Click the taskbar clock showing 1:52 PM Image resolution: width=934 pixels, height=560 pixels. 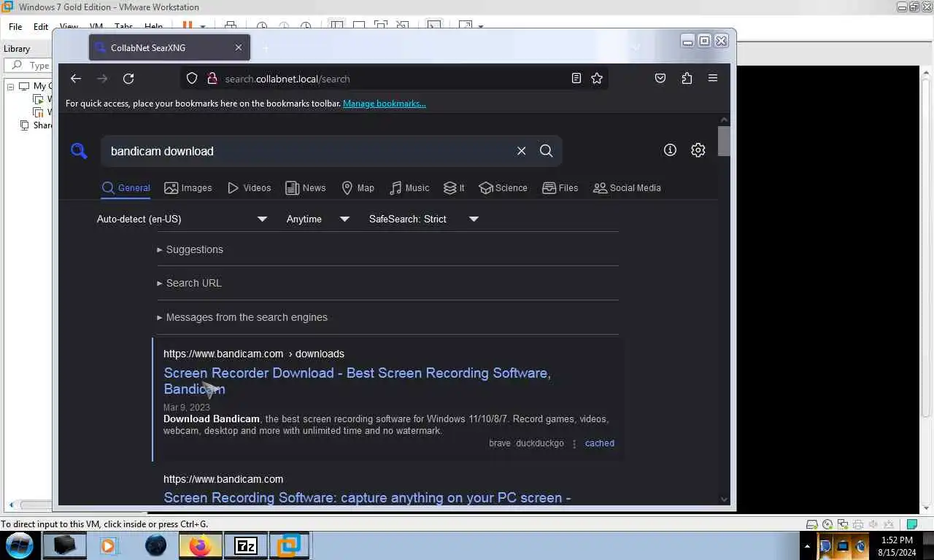click(897, 546)
